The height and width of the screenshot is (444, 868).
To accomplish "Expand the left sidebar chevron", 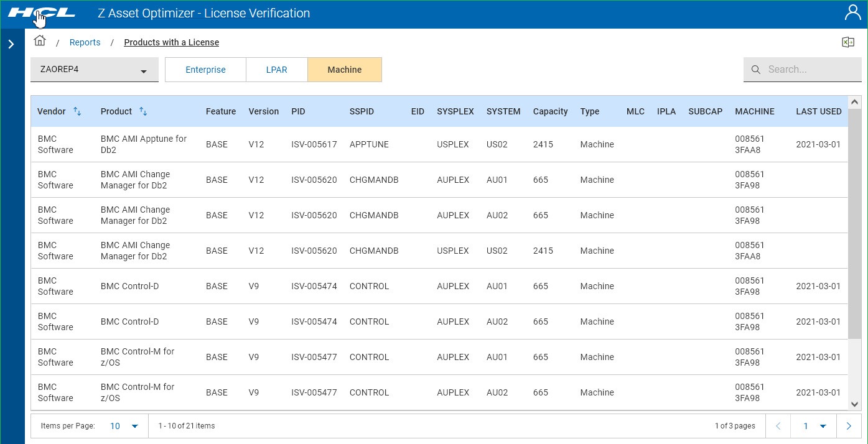I will click(11, 44).
